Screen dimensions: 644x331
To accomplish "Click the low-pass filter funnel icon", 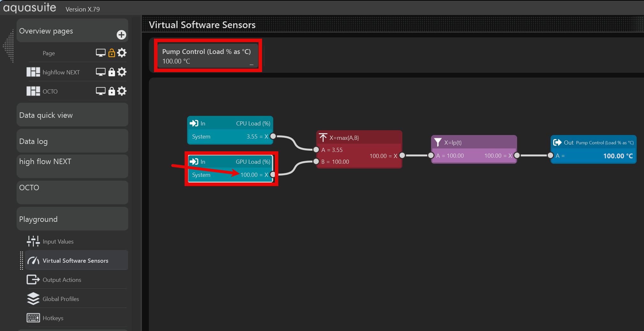I will pyautogui.click(x=438, y=142).
